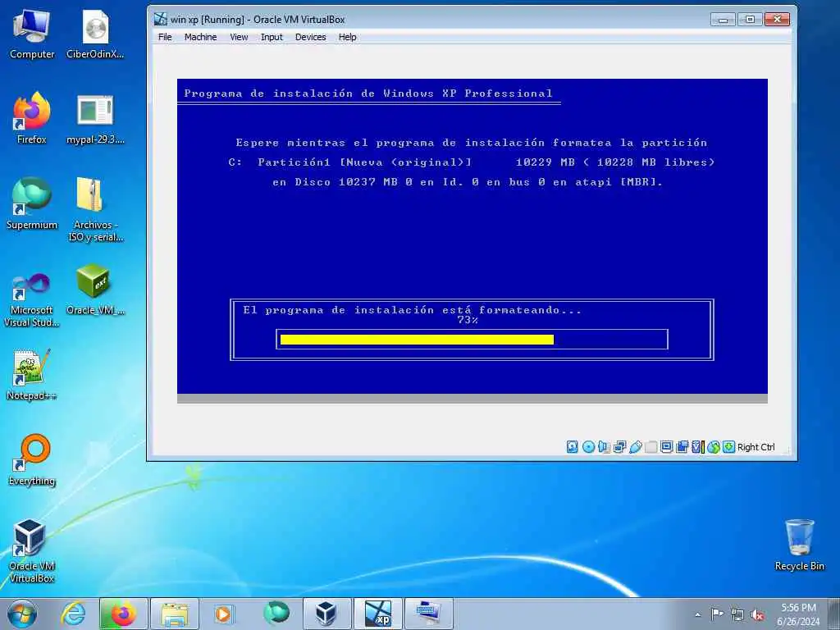The height and width of the screenshot is (630, 840).
Task: Open Supermium from the taskbar
Action: tap(276, 614)
